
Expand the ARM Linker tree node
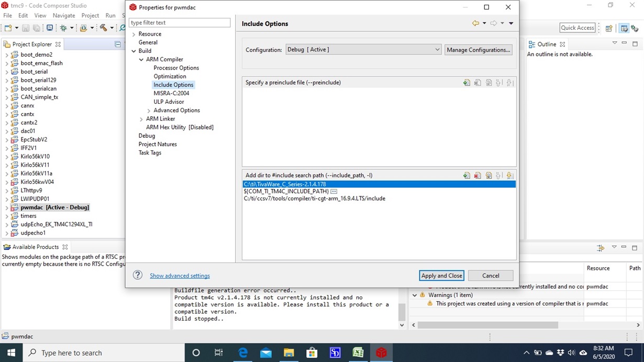[x=141, y=119]
